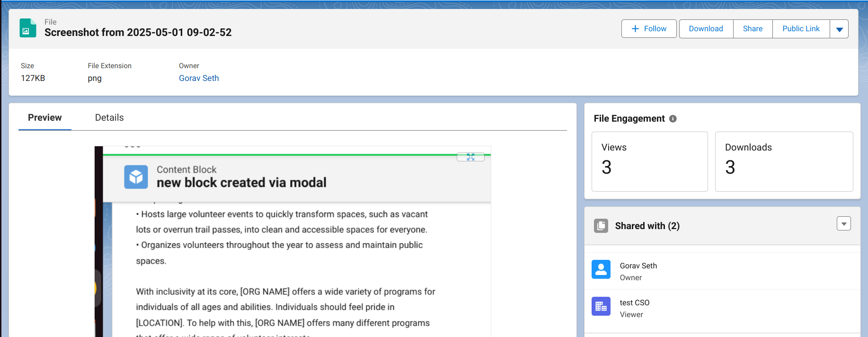Click Gorav Seth's user avatar icon
868x337 pixels.
point(601,269)
